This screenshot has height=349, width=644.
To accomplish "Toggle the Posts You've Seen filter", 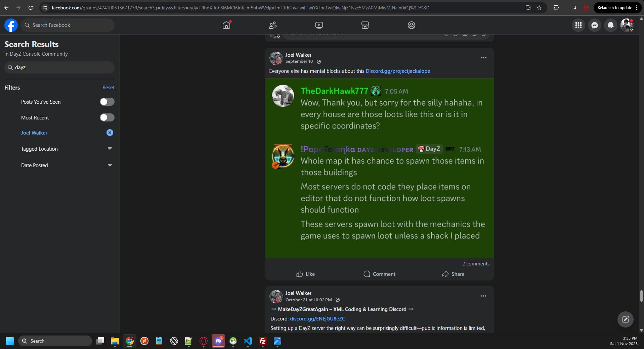I will pos(107,102).
